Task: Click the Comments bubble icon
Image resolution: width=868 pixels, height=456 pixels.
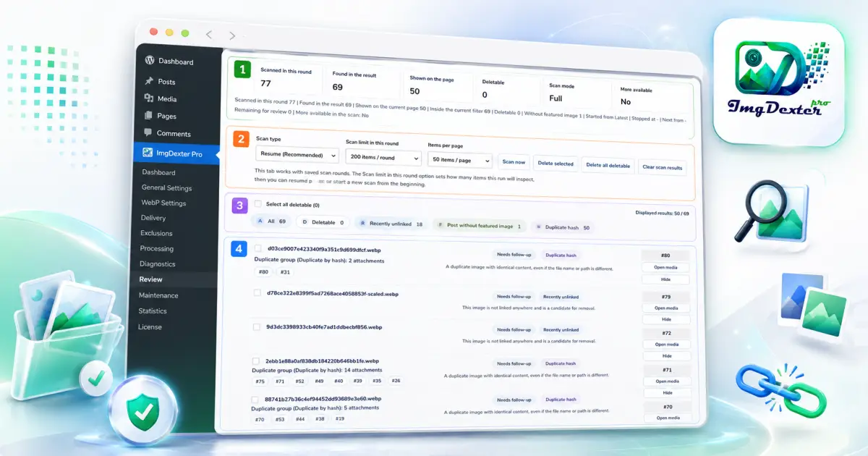Action: pos(148,133)
